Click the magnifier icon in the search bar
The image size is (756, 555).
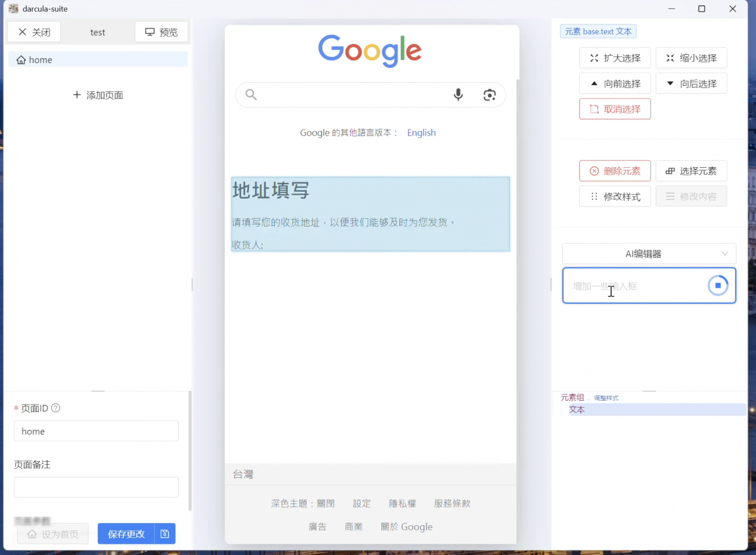[251, 95]
